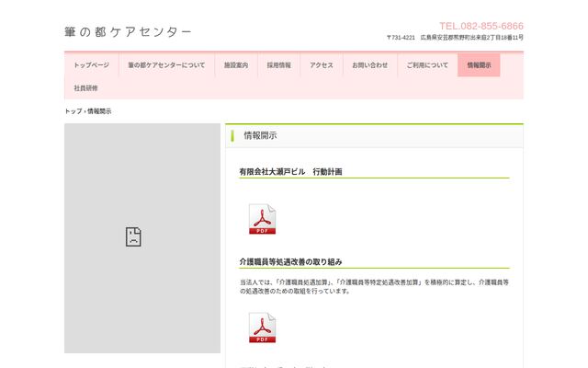Select 施設案内 in navigation
Viewport: 588px width, 368px height.
tap(236, 65)
